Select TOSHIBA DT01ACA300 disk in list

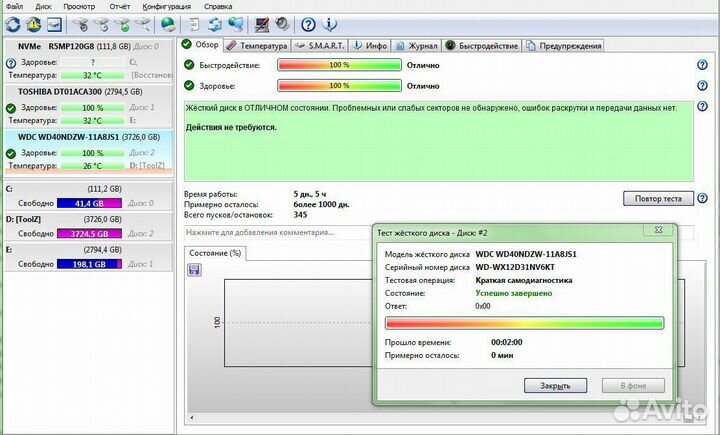89,106
